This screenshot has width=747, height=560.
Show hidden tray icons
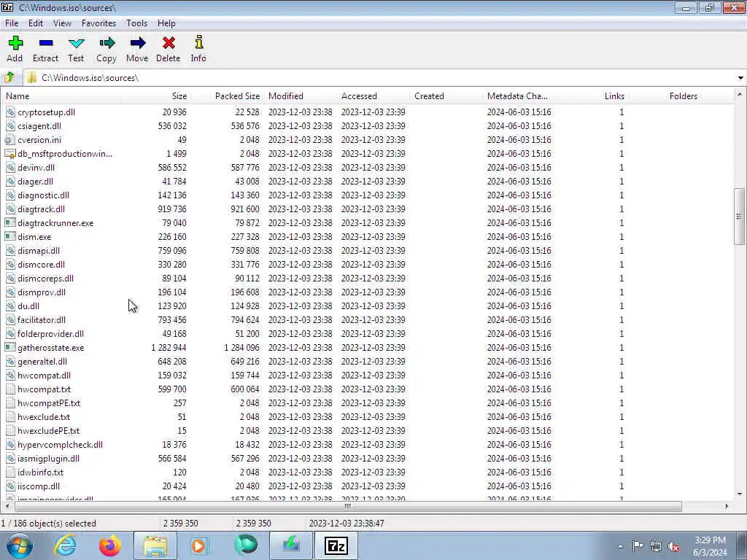click(x=620, y=547)
